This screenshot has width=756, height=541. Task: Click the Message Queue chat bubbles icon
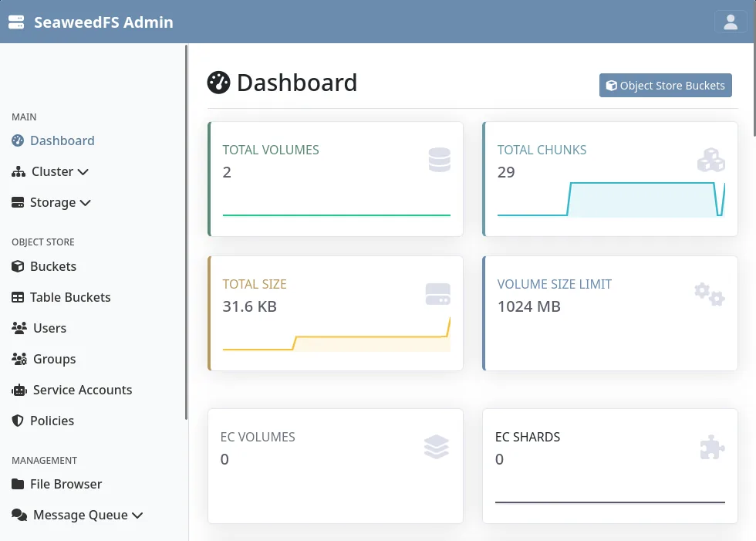point(19,515)
